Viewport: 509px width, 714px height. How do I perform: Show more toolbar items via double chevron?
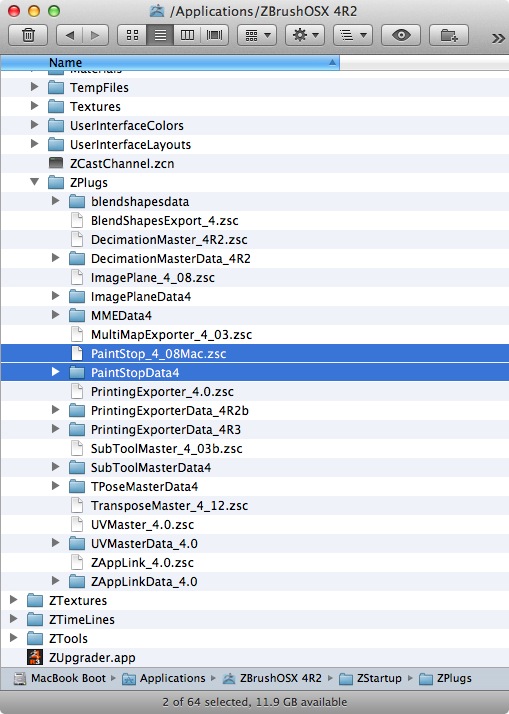pos(498,38)
